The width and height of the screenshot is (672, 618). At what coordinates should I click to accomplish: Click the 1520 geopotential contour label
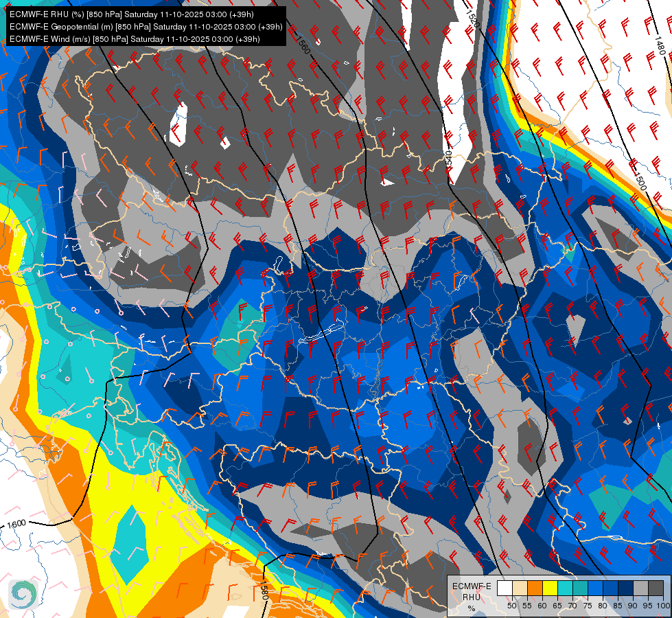click(472, 18)
